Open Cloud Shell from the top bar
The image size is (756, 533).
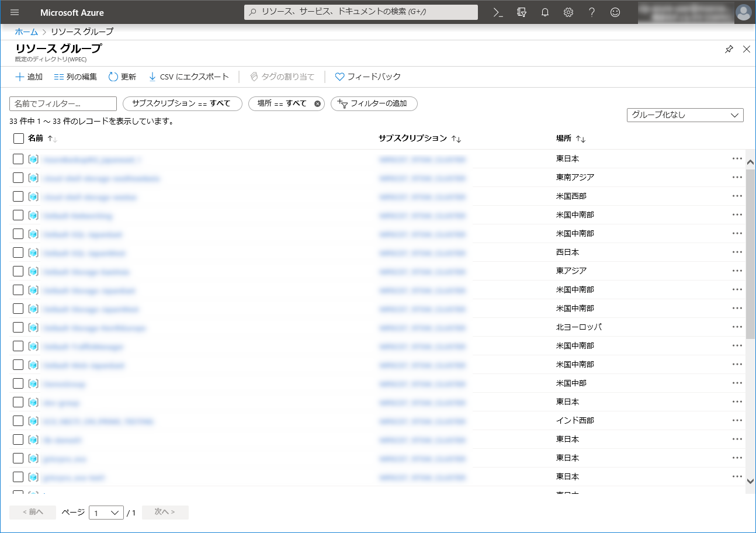coord(498,12)
